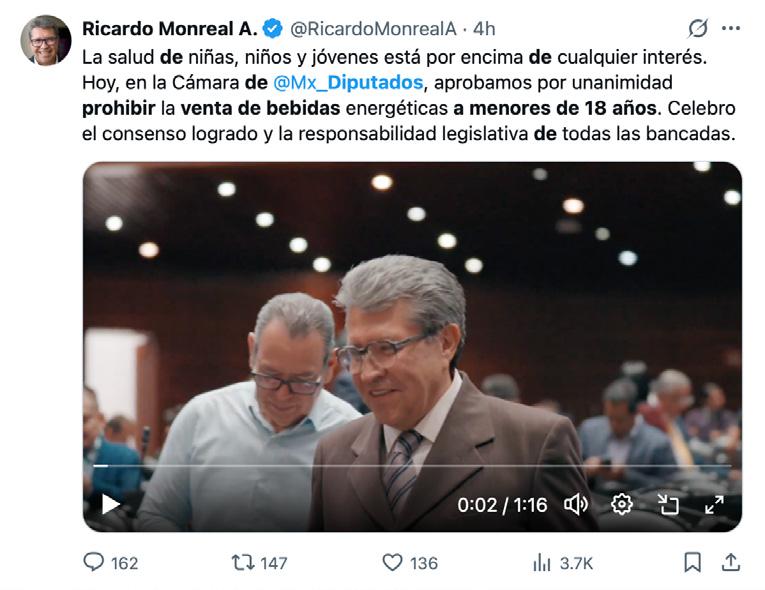
Task: Seek along the video progress bar
Action: coord(412,466)
